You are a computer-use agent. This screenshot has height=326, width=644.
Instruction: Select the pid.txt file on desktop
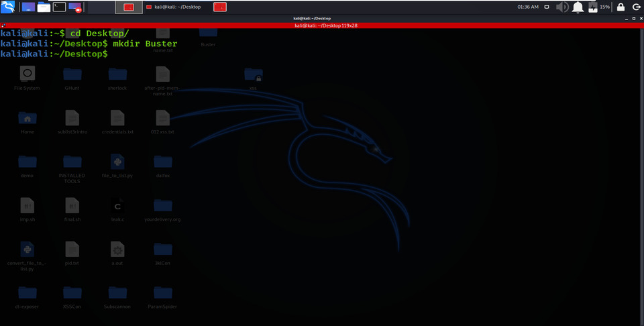(x=72, y=254)
